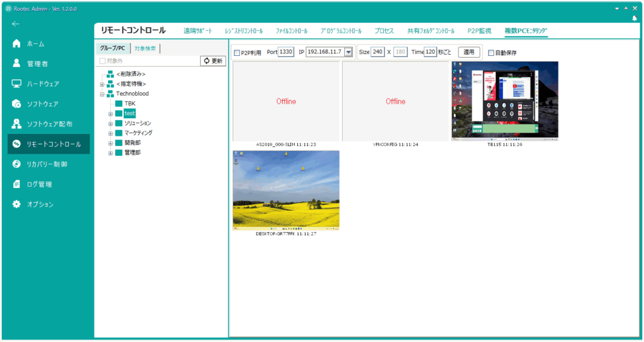
Task: Collapse the Technoblood tree node
Action: tap(102, 94)
